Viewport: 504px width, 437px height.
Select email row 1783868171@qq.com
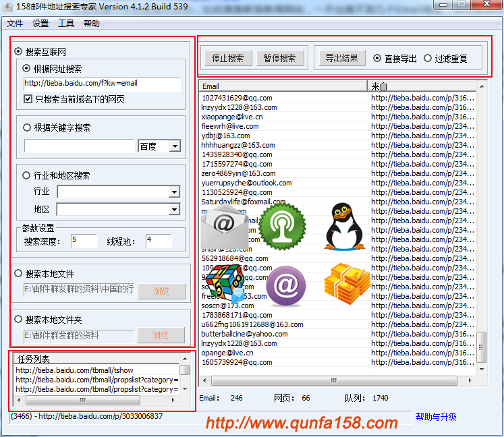pyautogui.click(x=283, y=315)
